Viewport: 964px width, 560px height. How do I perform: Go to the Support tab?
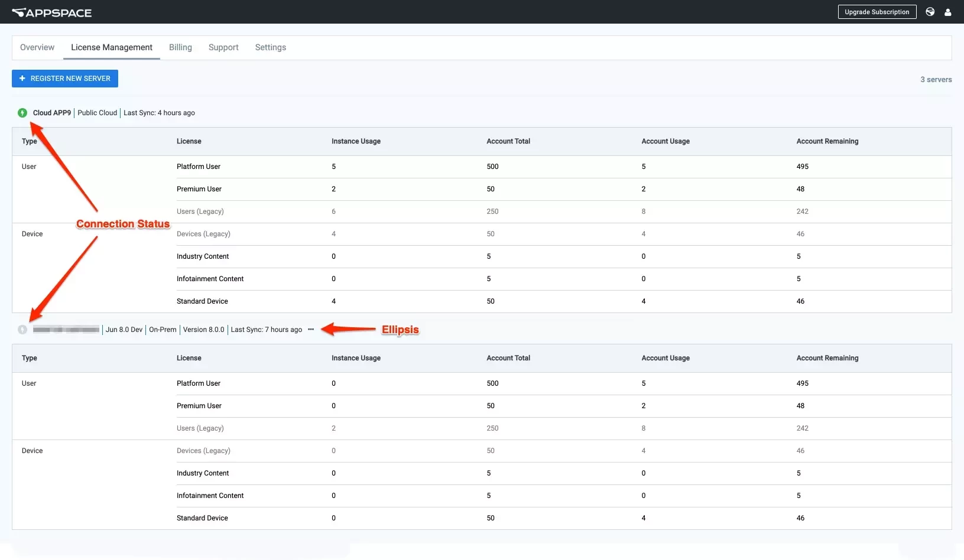point(223,47)
